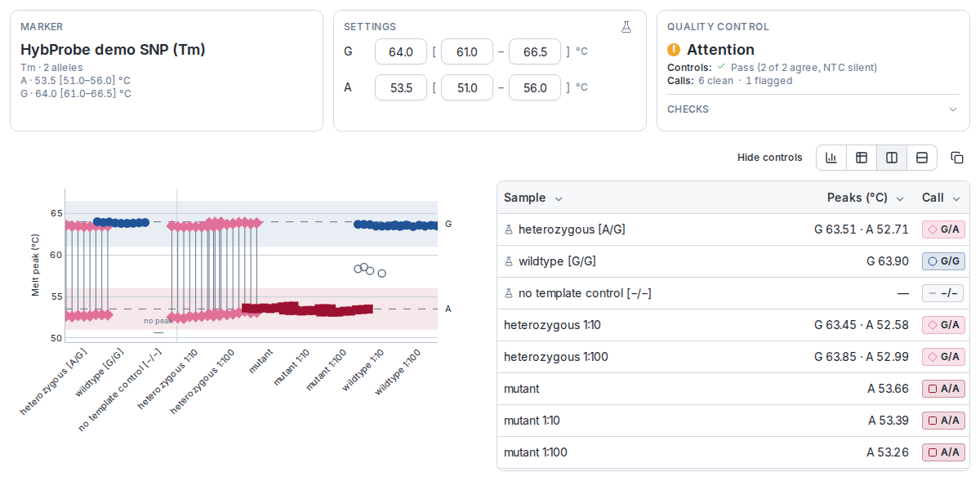This screenshot has height=481, width=980.
Task: Edit A lower bound 51.0 field
Action: click(x=467, y=87)
